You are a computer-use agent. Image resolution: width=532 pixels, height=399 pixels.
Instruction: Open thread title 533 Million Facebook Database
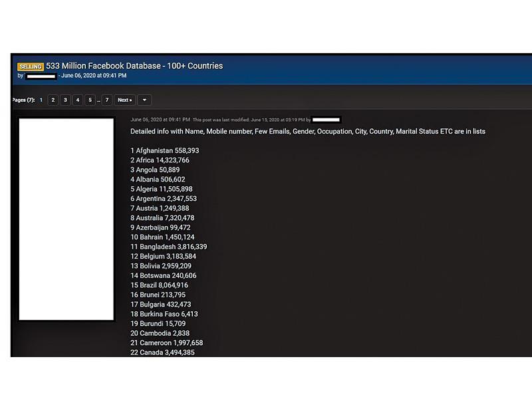(134, 66)
